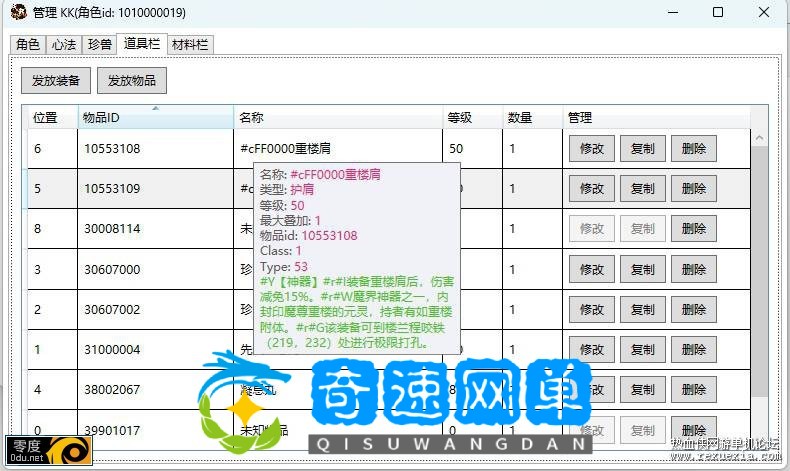This screenshot has height=471, width=790.
Task: Click the application icon in the title bar
Action: (17, 13)
